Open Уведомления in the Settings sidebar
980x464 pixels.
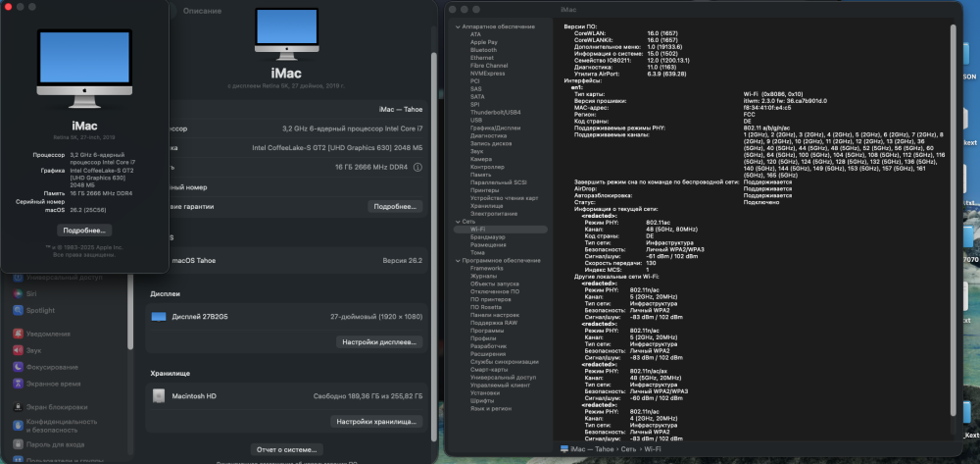[x=41, y=334]
